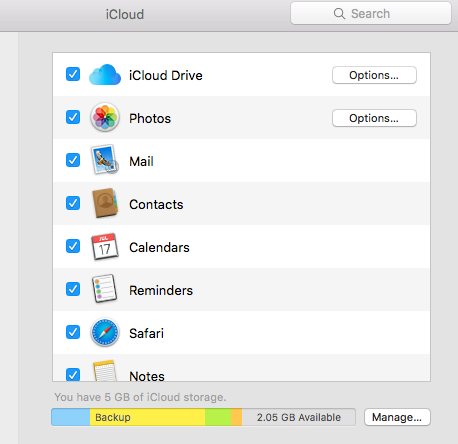Select the Mail stamp icon
Image resolution: width=458 pixels, height=444 pixels.
click(105, 160)
